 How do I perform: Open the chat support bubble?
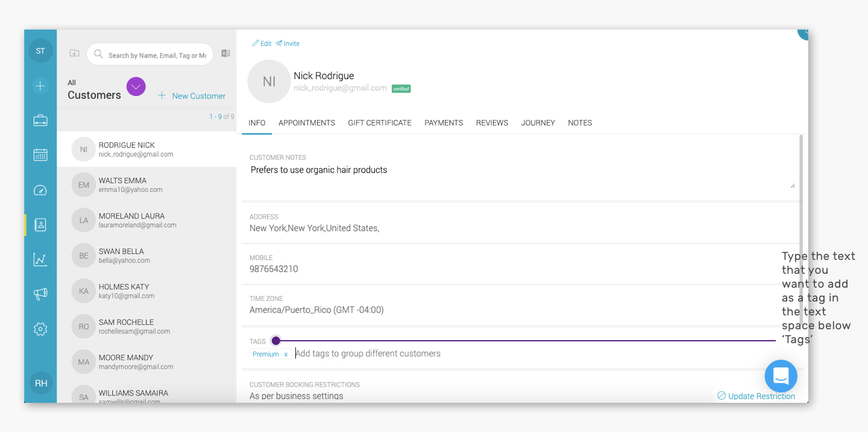(781, 376)
